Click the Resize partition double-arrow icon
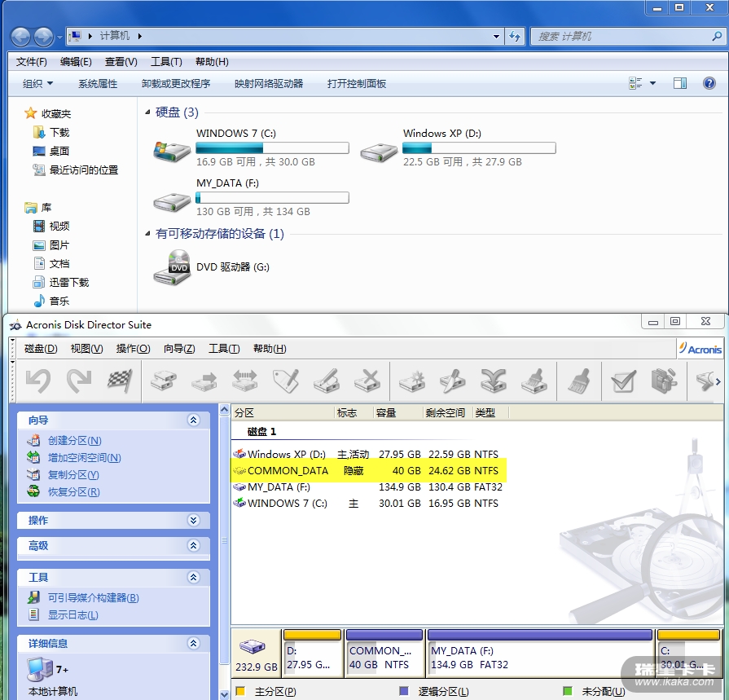Screen dimensions: 729x700 [x=245, y=381]
